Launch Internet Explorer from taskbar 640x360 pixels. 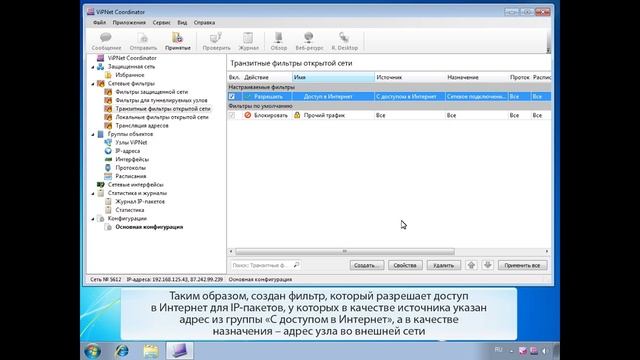(x=122, y=351)
